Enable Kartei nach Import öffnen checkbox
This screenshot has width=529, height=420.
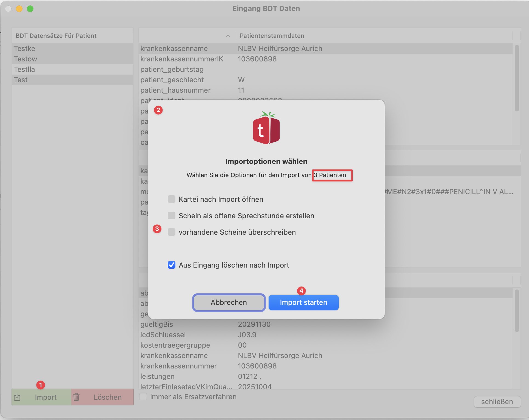(172, 199)
